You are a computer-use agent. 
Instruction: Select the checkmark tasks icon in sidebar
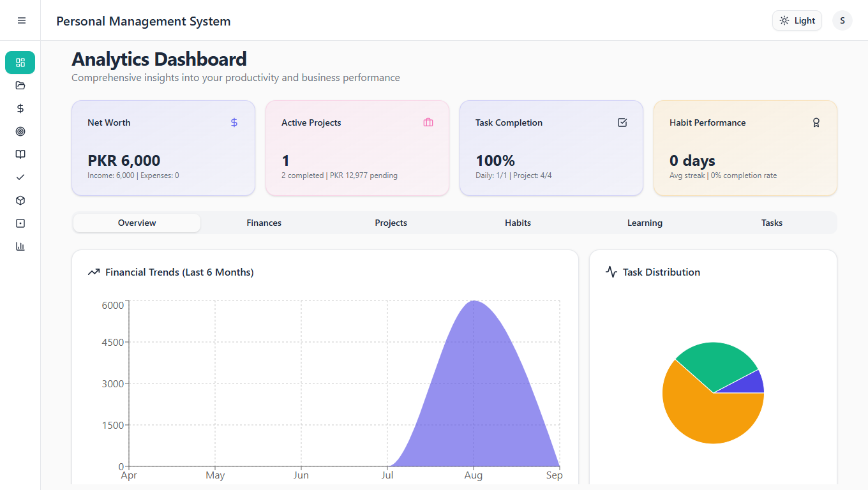tap(20, 177)
